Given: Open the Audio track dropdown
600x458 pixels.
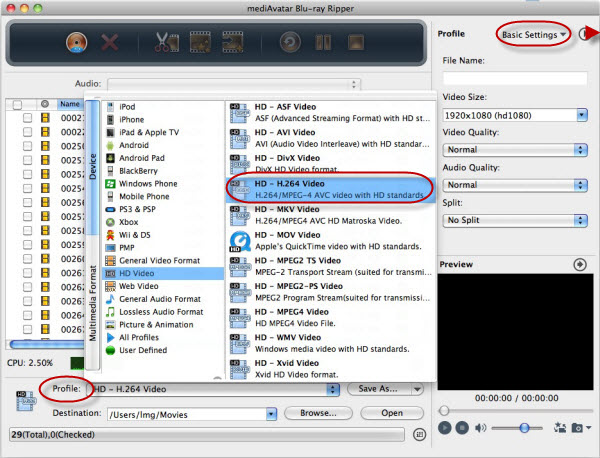Looking at the screenshot, I should [234, 84].
